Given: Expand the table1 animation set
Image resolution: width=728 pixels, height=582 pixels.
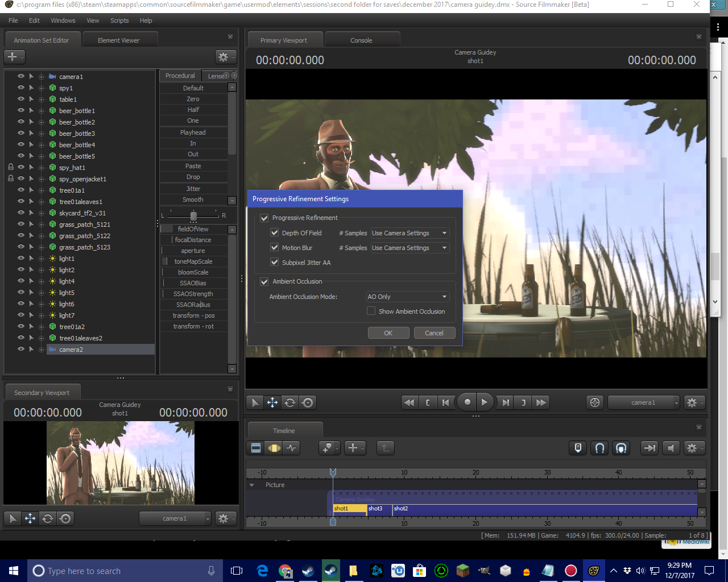Looking at the screenshot, I should click(41, 99).
